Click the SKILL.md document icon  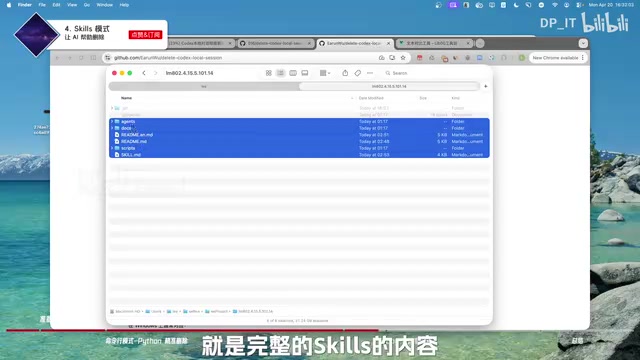coord(117,155)
